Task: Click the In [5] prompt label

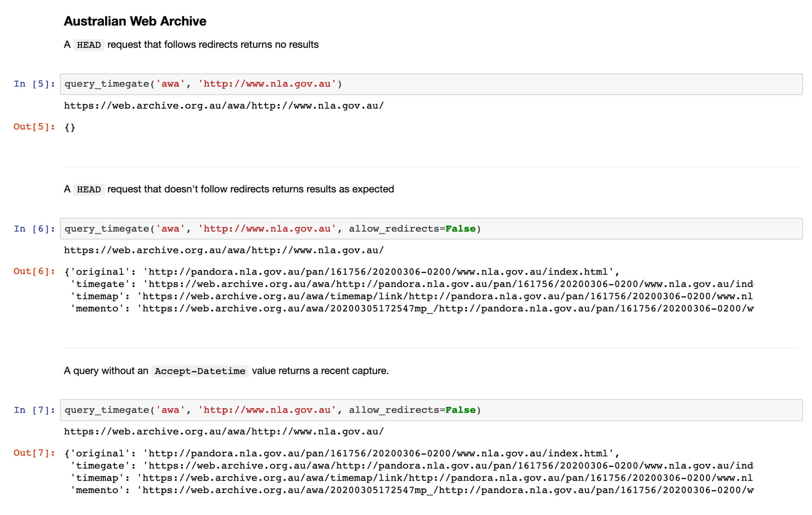Action: click(x=34, y=84)
